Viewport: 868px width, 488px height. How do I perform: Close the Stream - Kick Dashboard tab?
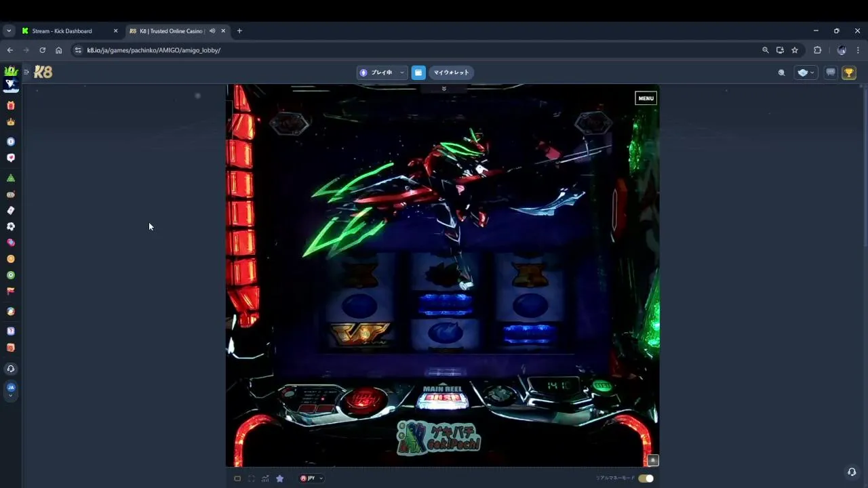pyautogui.click(x=115, y=31)
